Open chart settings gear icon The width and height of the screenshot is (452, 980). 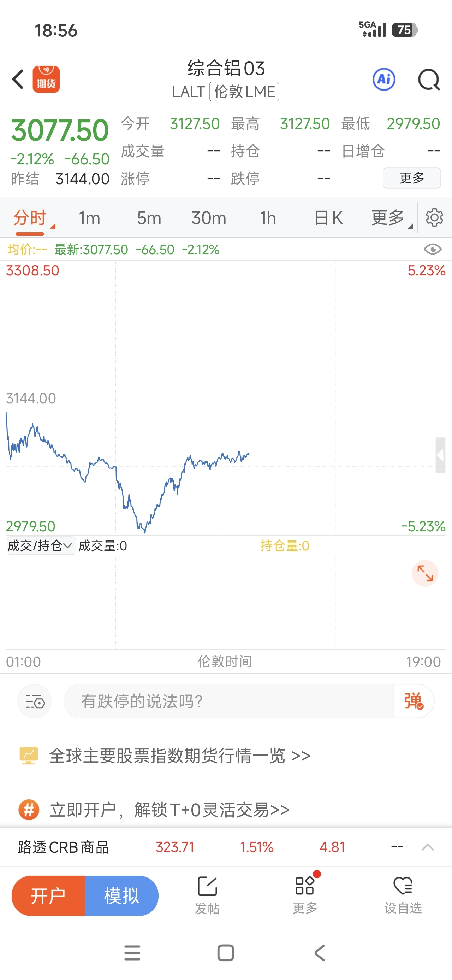click(x=434, y=218)
